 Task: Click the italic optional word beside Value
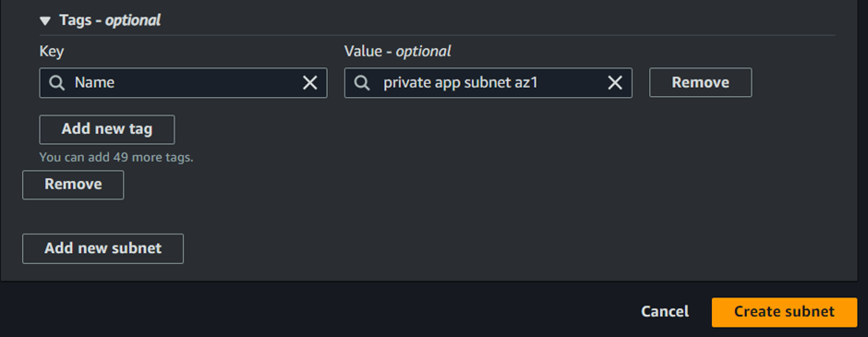423,52
